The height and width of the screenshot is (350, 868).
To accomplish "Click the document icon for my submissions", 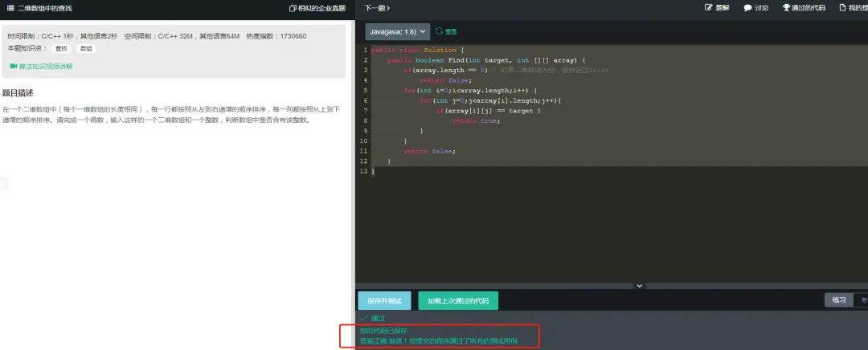I will [842, 8].
